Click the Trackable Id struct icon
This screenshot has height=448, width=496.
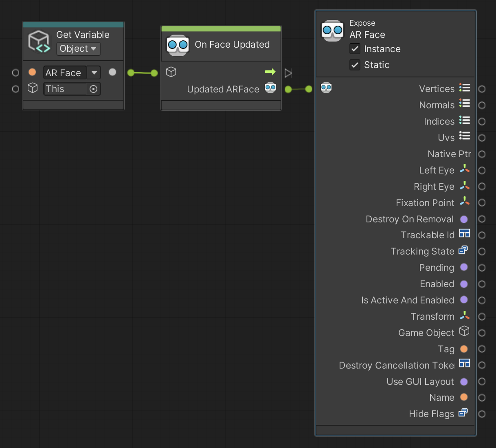464,233
